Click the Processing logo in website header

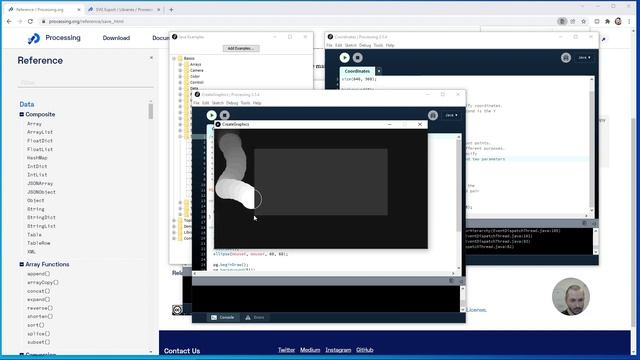34,38
